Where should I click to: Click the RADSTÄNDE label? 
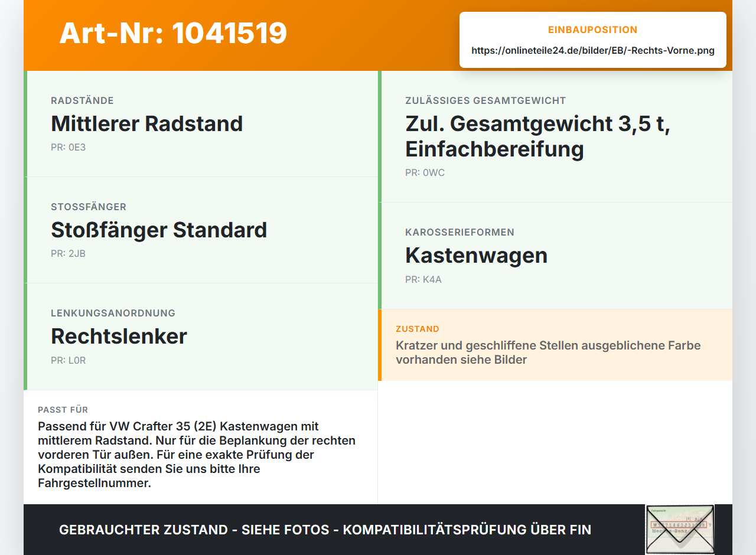tap(82, 101)
